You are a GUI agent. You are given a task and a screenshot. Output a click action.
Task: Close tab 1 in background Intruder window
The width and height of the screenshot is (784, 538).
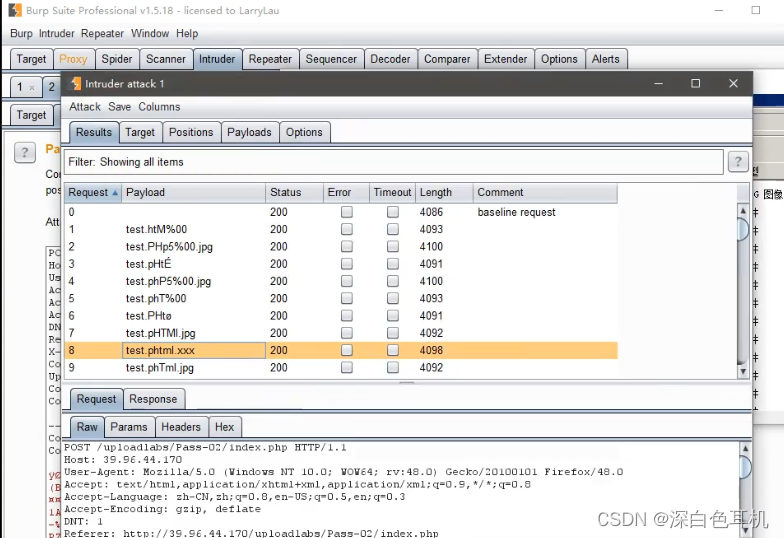32,88
